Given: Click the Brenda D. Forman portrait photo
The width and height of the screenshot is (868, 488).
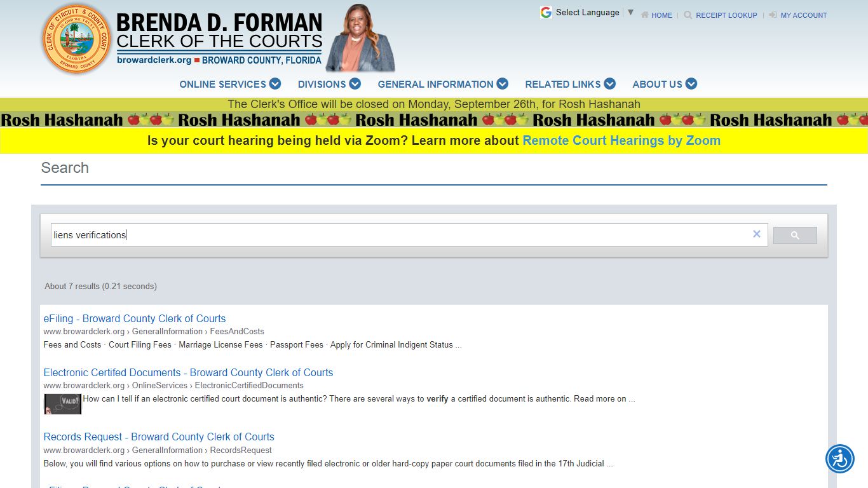Looking at the screenshot, I should coord(360,38).
